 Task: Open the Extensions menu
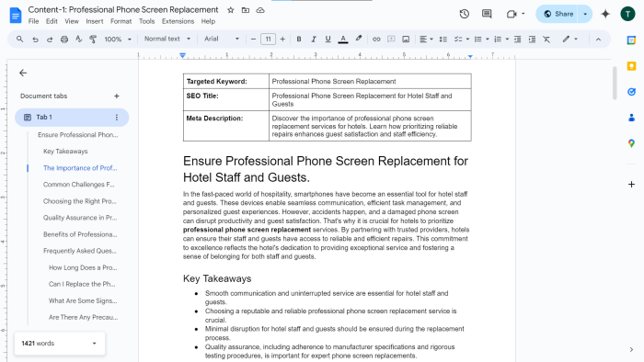coord(178,21)
